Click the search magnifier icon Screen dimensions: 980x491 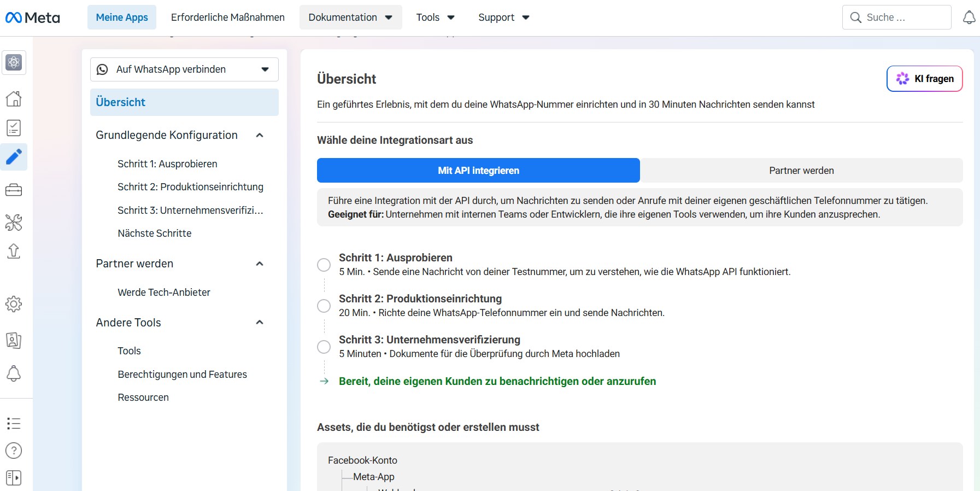pos(855,17)
